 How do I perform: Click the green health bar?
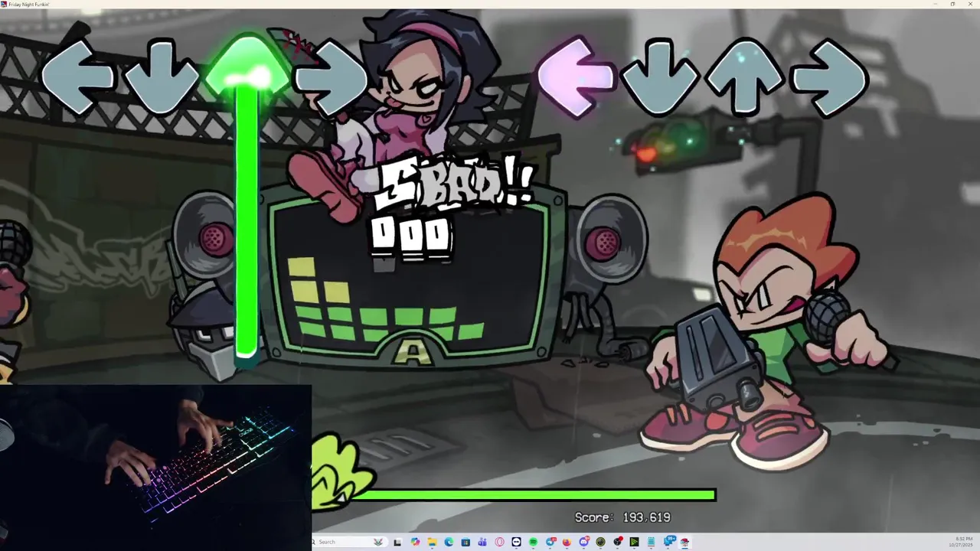click(x=536, y=495)
